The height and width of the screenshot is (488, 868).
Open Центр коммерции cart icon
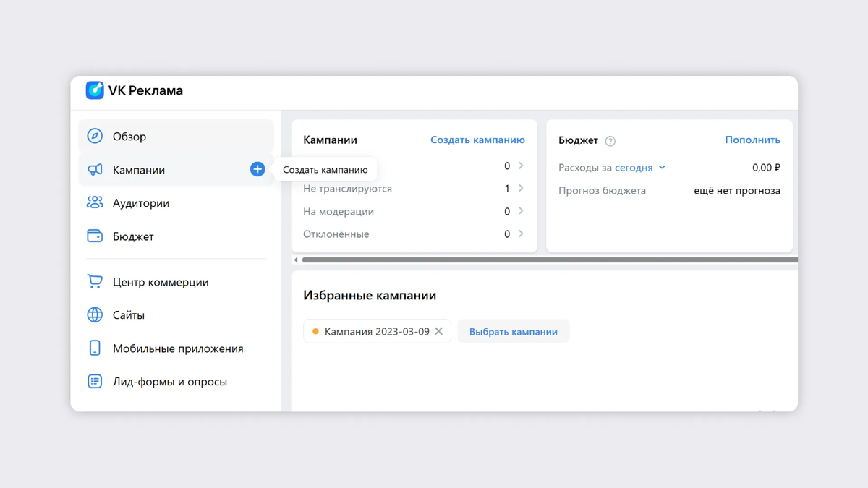point(95,281)
